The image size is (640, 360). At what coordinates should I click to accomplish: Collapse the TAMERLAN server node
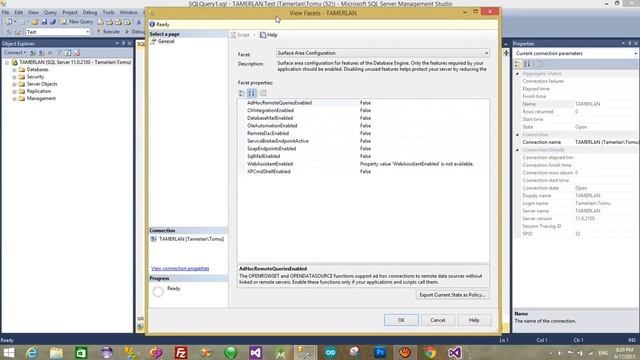7,62
